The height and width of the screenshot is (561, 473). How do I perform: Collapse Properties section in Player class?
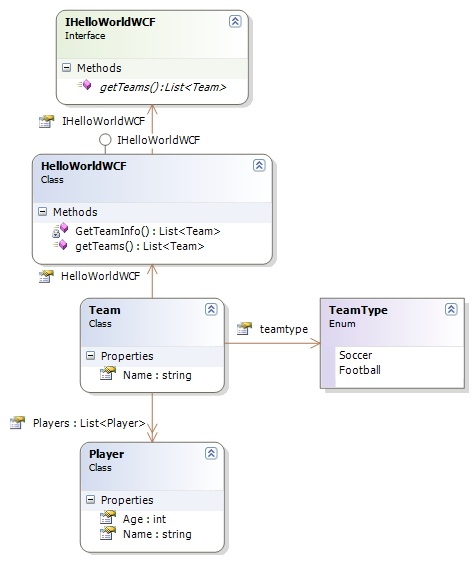(91, 499)
